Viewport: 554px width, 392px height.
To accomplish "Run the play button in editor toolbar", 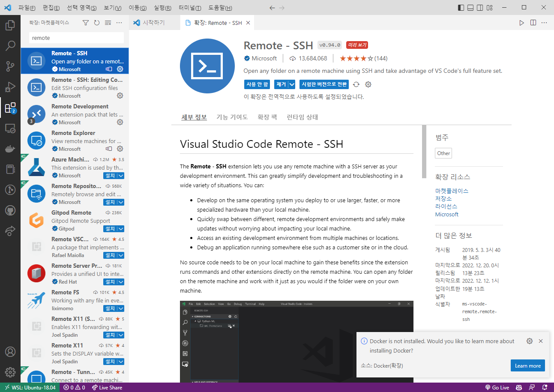I will [521, 23].
